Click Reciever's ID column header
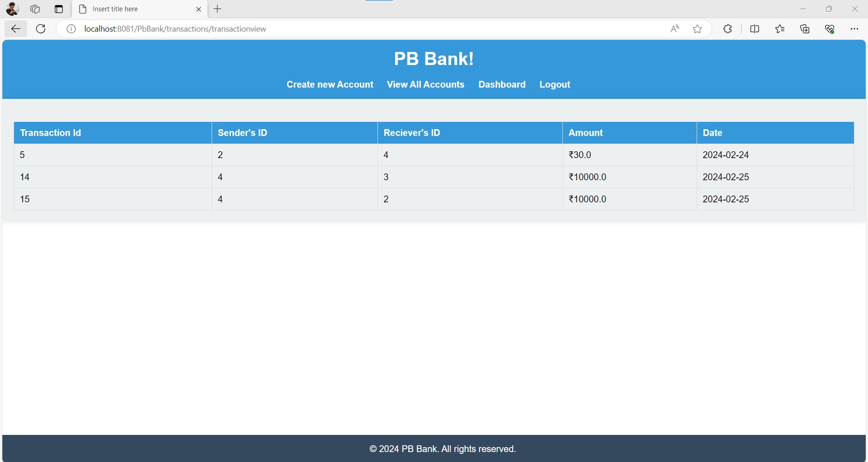Viewport: 868px width, 462px height. click(x=470, y=133)
